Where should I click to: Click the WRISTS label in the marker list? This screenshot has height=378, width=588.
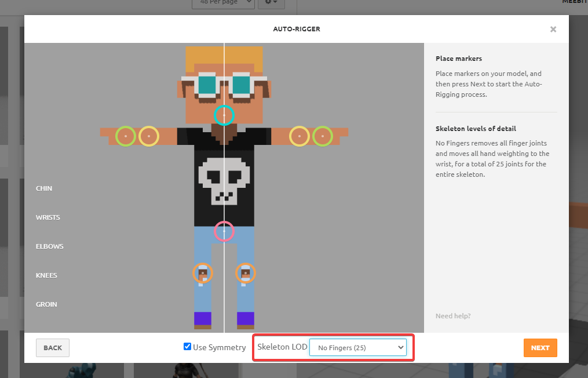48,217
